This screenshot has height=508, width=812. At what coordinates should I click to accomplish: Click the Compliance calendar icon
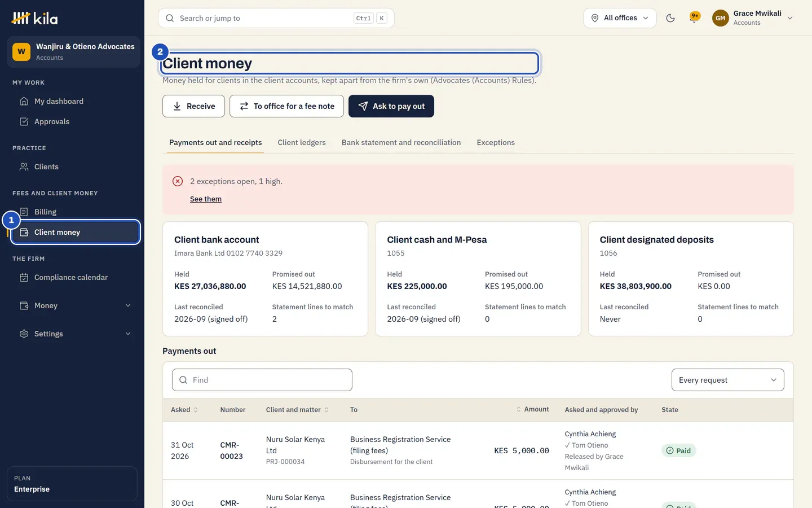click(x=24, y=277)
